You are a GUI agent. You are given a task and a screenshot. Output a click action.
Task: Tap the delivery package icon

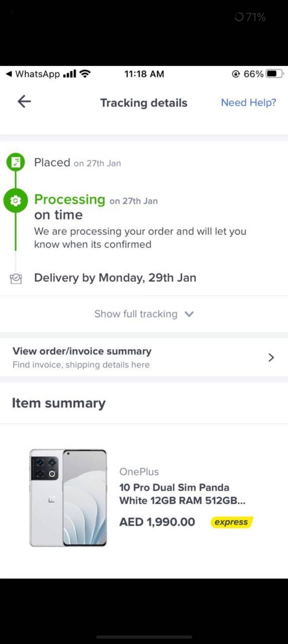coord(16,278)
